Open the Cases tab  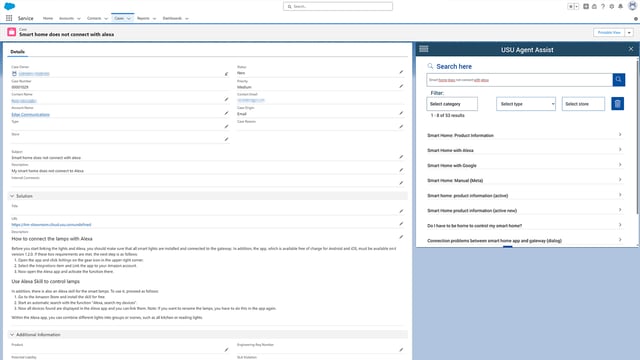[x=119, y=18]
